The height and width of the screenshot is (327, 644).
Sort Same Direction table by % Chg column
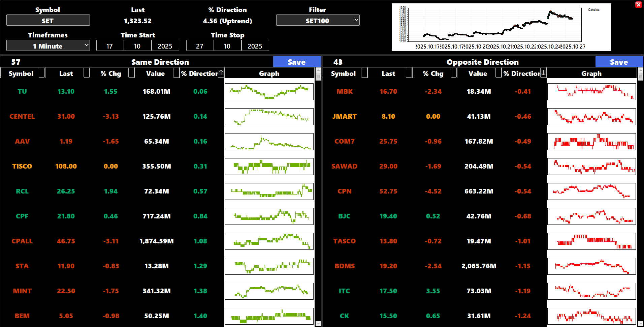coord(111,73)
